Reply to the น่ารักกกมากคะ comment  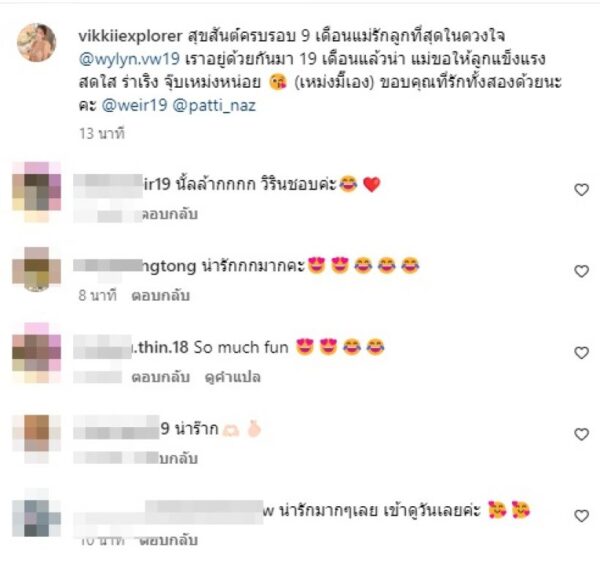click(x=160, y=295)
